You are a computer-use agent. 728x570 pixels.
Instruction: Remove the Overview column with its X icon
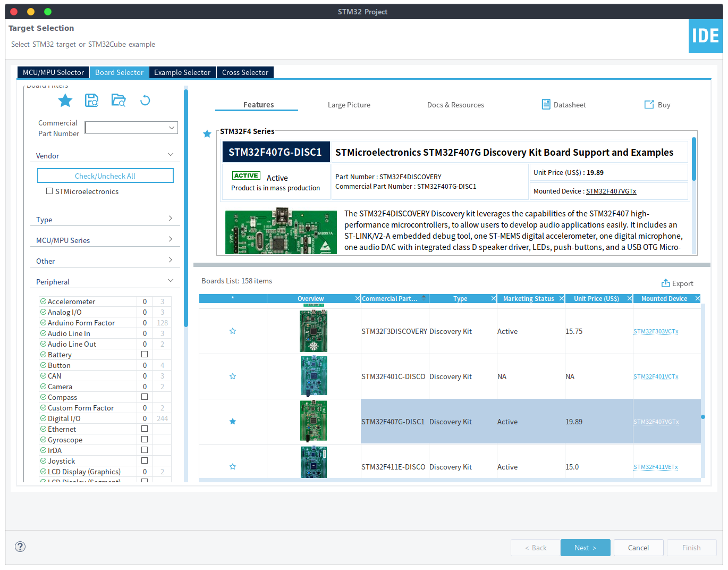[x=358, y=299]
